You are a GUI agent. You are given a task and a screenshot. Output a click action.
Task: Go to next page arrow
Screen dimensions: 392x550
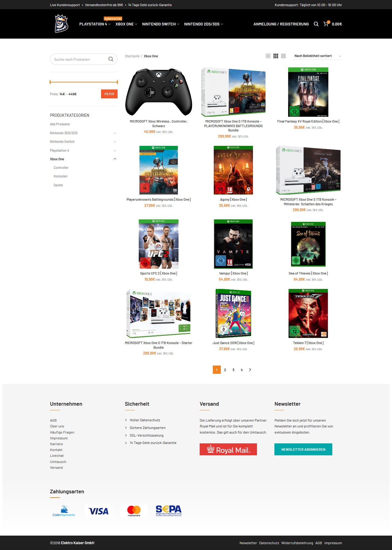[x=250, y=370]
